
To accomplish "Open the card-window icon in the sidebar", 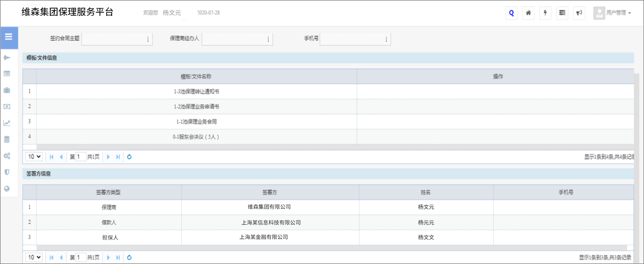I will pyautogui.click(x=7, y=74).
